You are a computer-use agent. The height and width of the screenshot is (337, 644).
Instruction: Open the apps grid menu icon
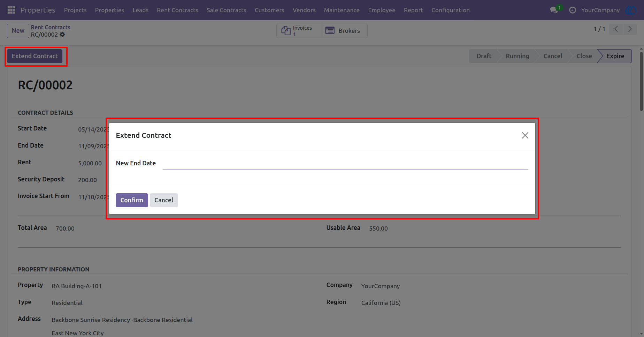coord(11,10)
